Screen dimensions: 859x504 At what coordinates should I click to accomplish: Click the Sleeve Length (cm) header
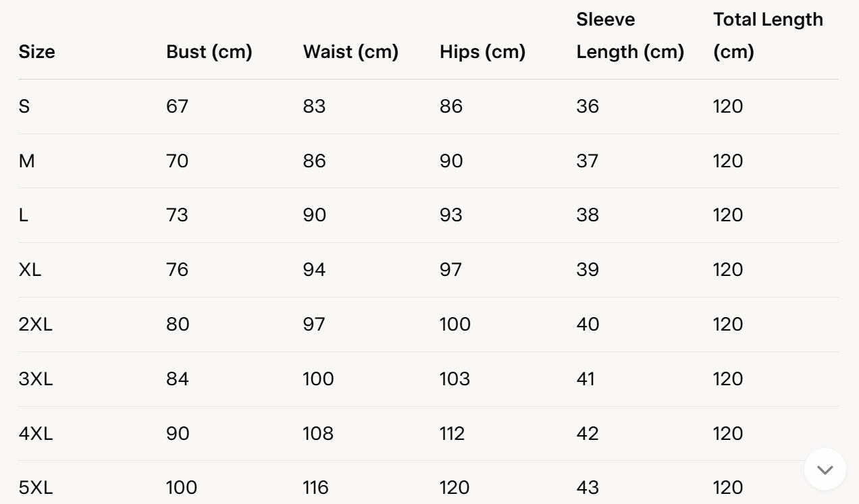(x=629, y=36)
